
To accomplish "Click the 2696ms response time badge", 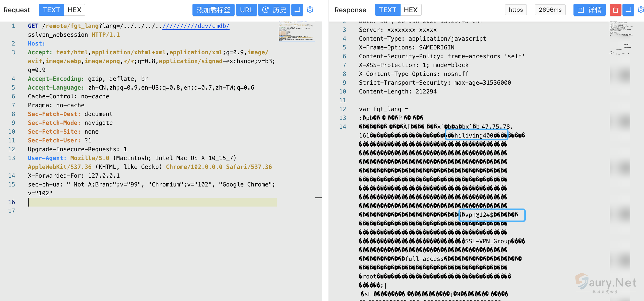I will click(x=550, y=10).
